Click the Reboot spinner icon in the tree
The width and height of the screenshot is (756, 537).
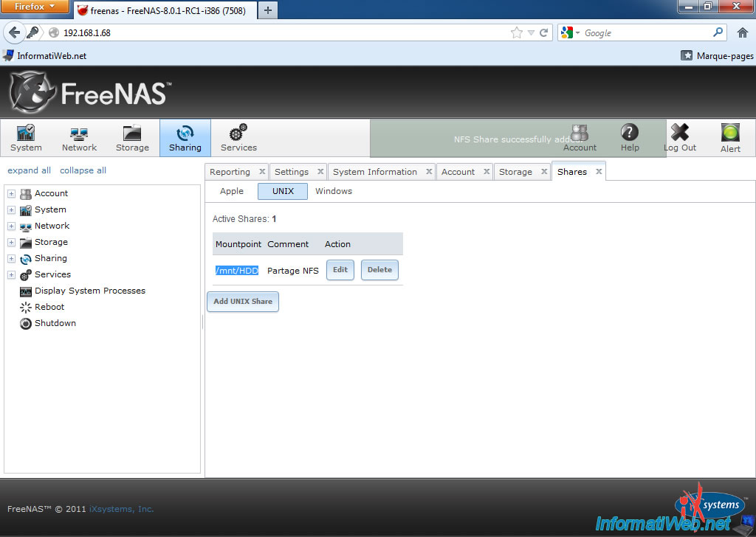click(26, 308)
